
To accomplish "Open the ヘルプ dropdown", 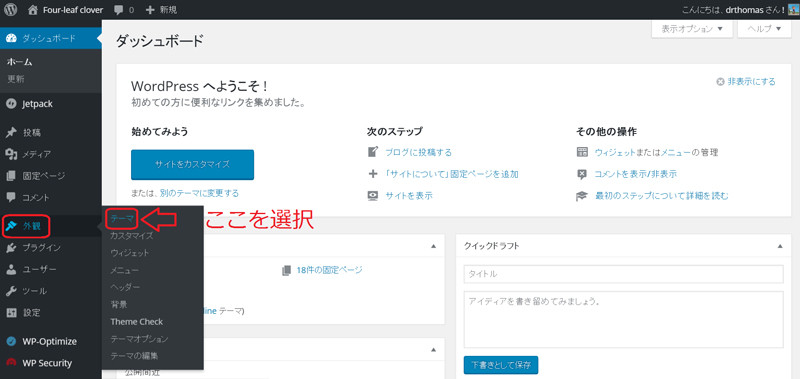I will (x=764, y=29).
